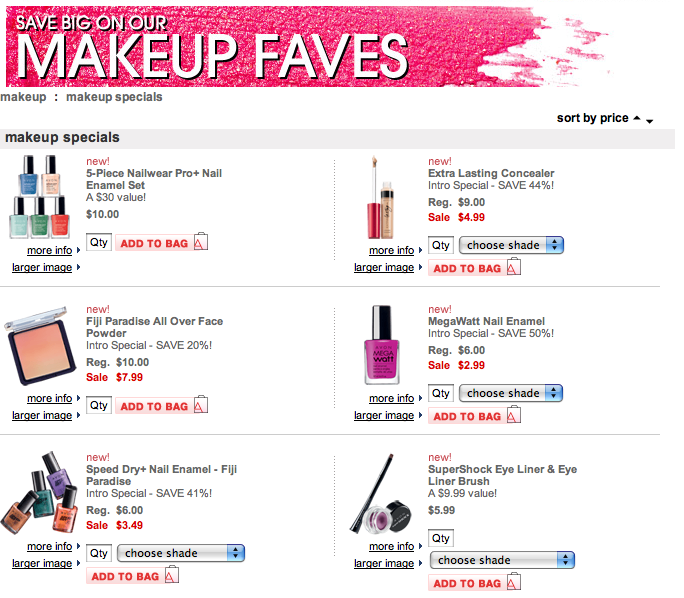Image resolution: width=684 pixels, height=598 pixels.
Task: Go to the makeup breadcrumb link
Action: [23, 97]
